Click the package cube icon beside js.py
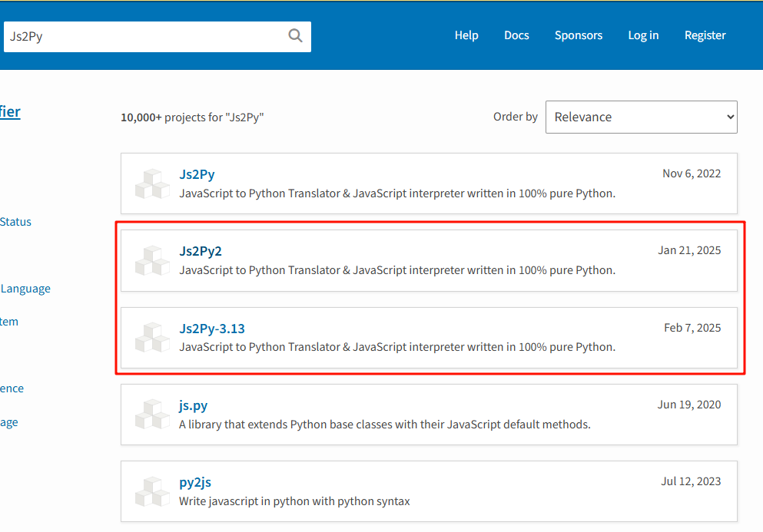 [x=152, y=414]
